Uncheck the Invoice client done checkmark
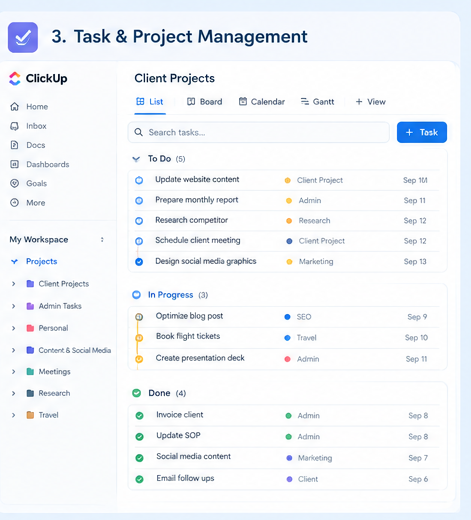The height and width of the screenshot is (520, 471). 139,416
